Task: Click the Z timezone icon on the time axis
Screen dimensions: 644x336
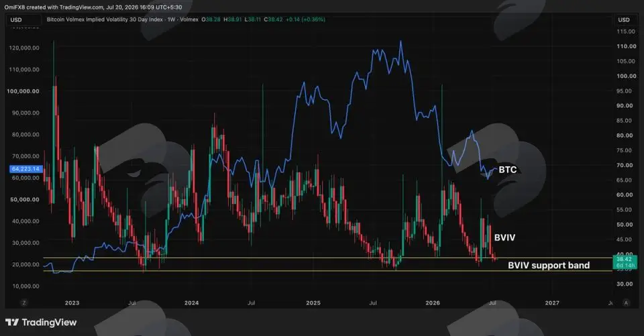Action: tap(24, 302)
